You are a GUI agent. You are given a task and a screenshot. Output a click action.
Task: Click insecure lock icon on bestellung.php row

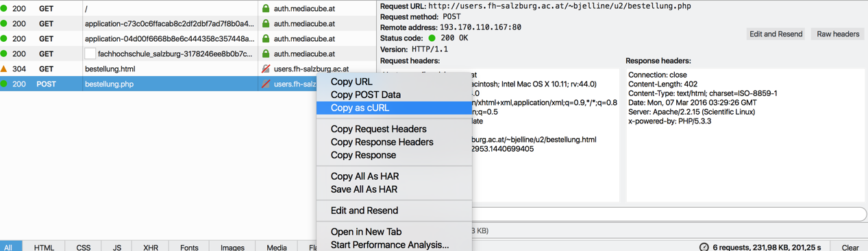(x=266, y=84)
